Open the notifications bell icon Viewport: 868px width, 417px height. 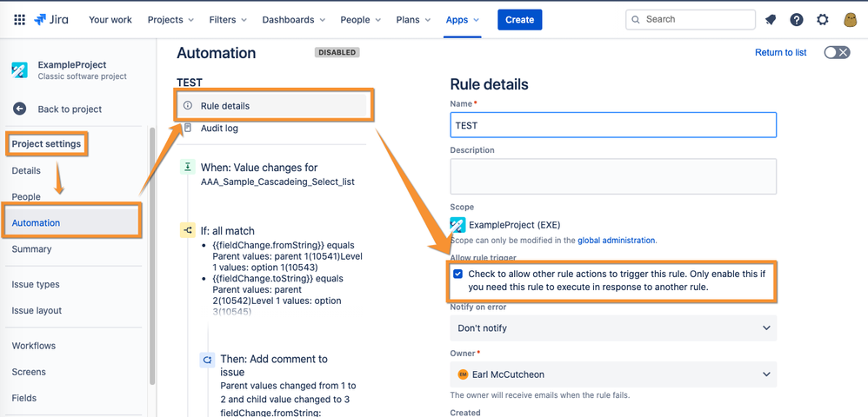770,20
